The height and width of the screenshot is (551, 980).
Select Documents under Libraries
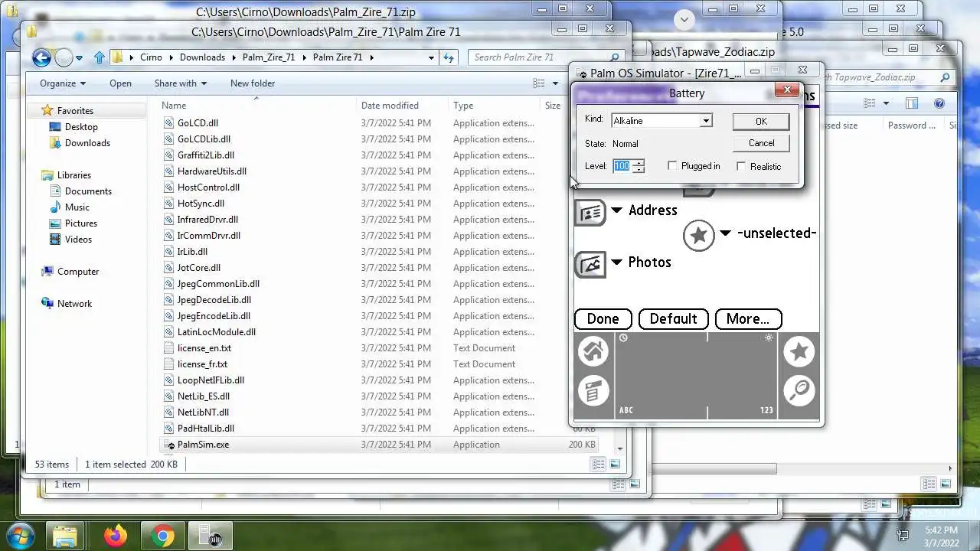(x=88, y=191)
